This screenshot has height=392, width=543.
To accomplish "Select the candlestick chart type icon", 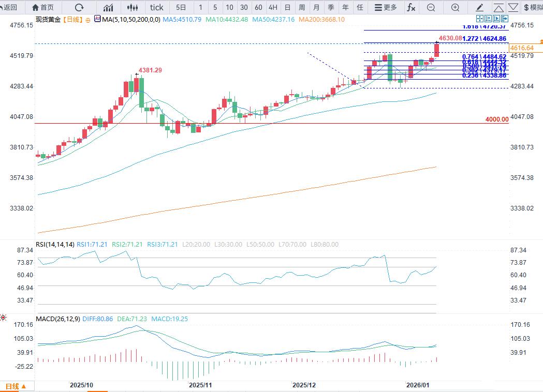I will click(133, 7).
